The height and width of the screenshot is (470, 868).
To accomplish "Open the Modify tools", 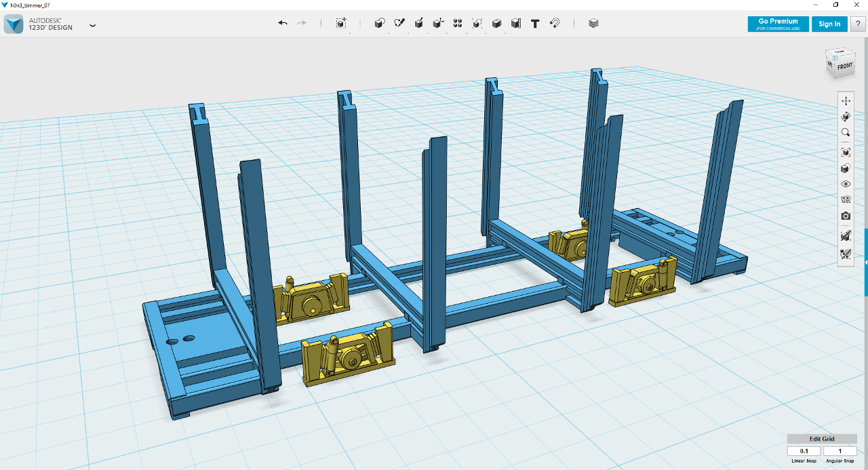I will pos(438,23).
